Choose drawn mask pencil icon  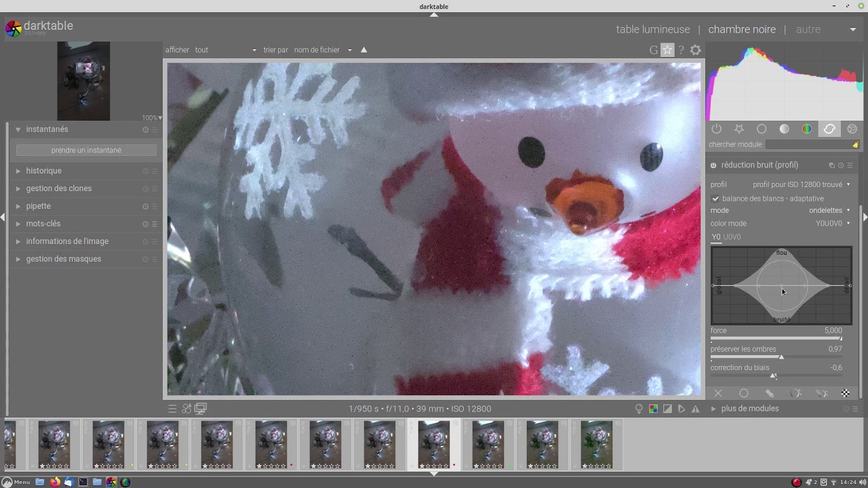770,393
